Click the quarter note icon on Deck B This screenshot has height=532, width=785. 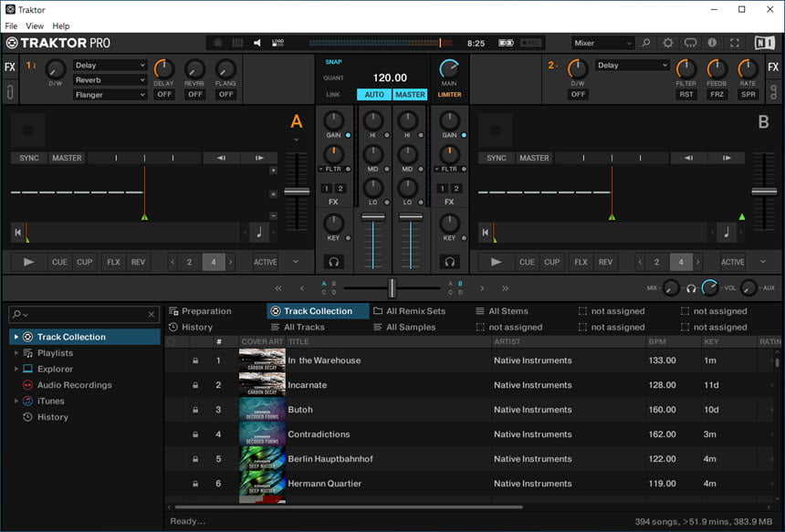pos(727,232)
